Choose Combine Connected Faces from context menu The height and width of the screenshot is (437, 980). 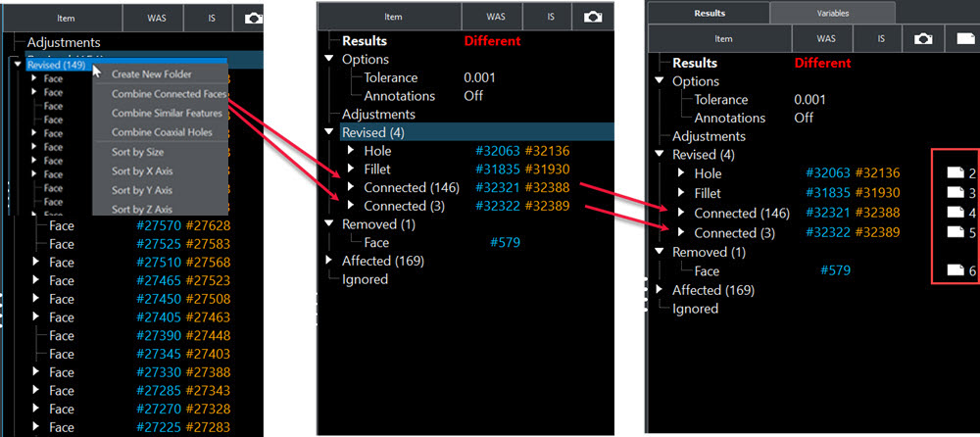(x=168, y=94)
